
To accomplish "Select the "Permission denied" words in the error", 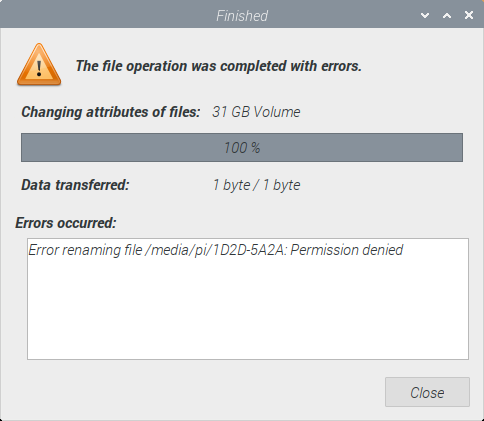I will pyautogui.click(x=347, y=250).
